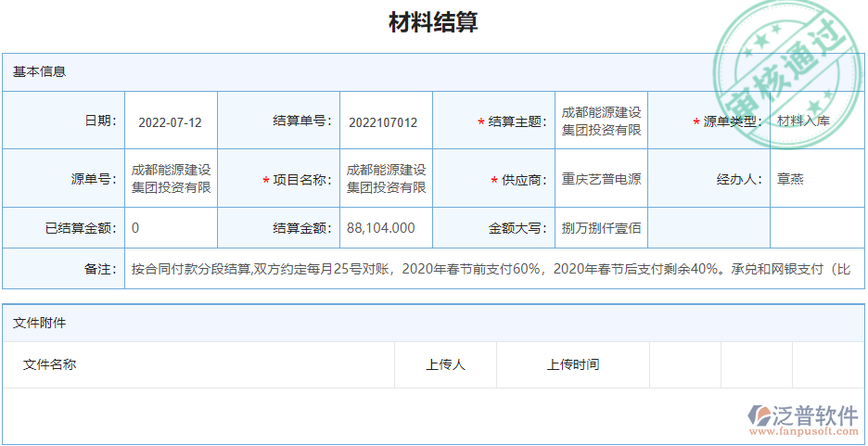Image resolution: width=868 pixels, height=446 pixels.
Task: Click the 泛普软件 logo icon
Action: 759,416
